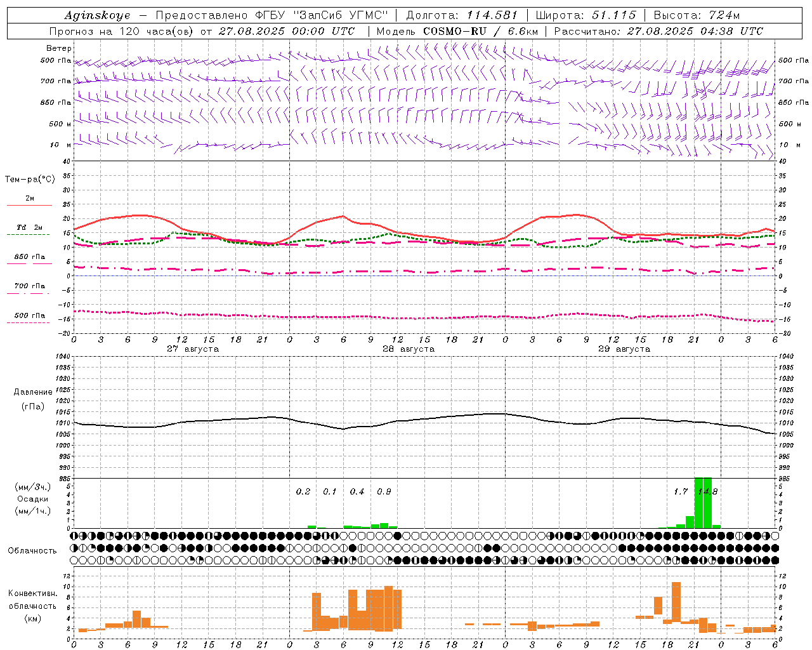The height and width of the screenshot is (650, 812).
Task: Click '500 м' on the left wind axis
Action: (60, 124)
